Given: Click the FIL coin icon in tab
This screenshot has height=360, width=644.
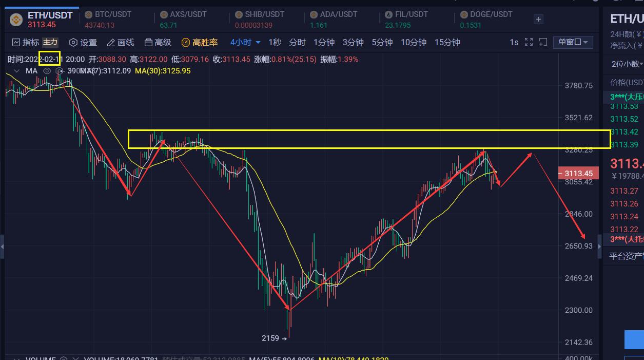Looking at the screenshot, I should (388, 14).
